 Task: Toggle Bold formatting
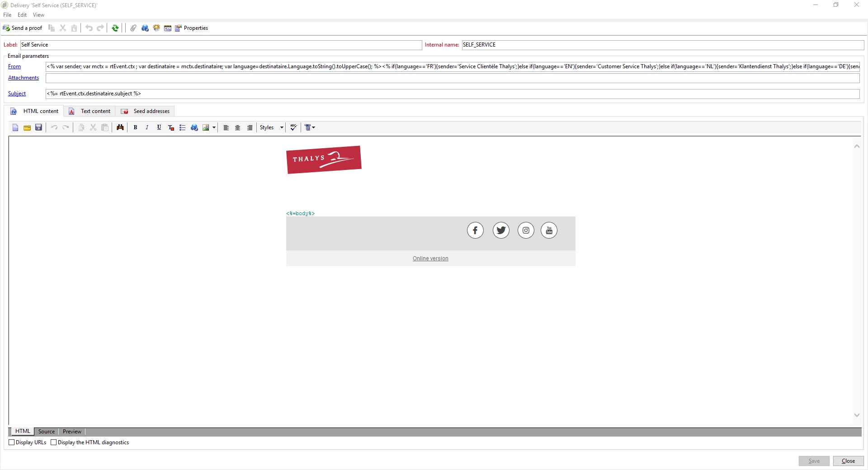pos(135,127)
